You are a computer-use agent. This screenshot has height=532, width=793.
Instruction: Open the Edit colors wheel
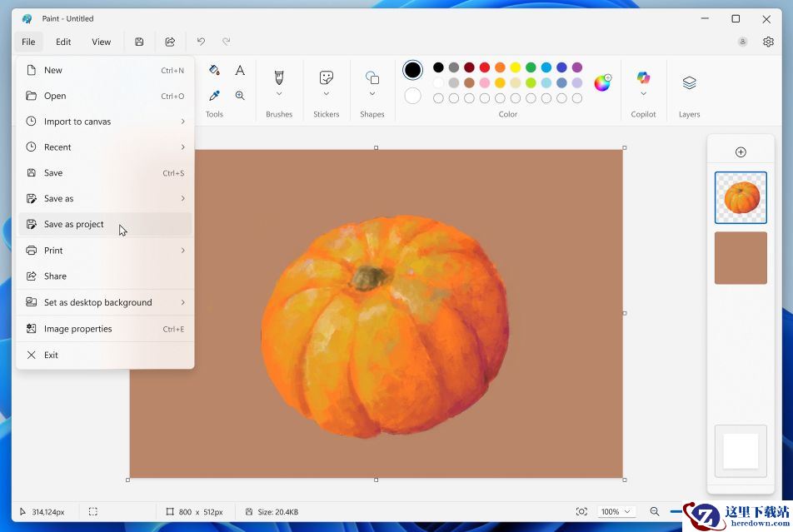tap(602, 82)
